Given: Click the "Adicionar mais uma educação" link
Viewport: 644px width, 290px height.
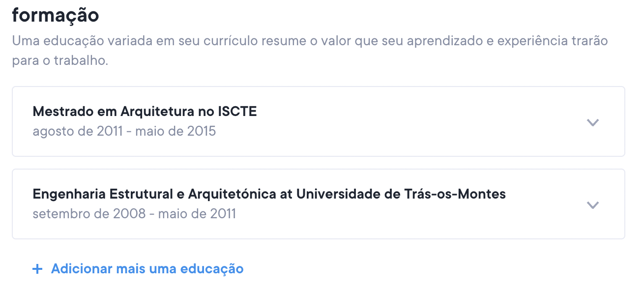Looking at the screenshot, I should (147, 269).
